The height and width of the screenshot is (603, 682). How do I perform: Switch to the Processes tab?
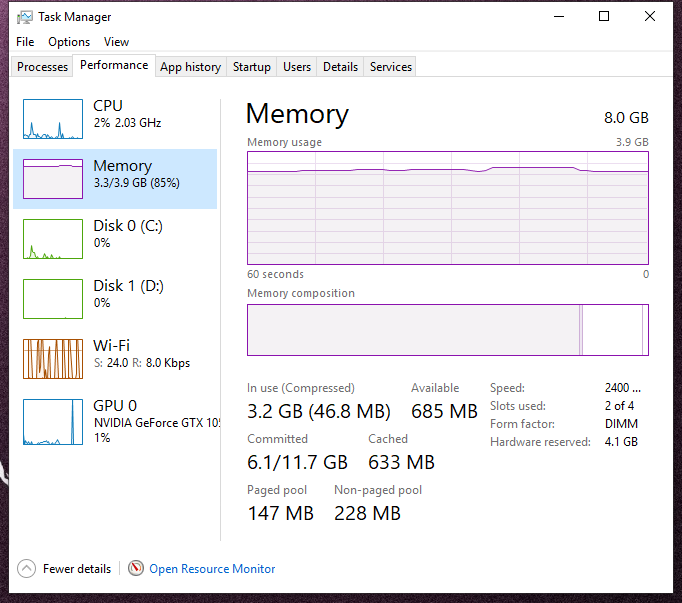coord(43,67)
